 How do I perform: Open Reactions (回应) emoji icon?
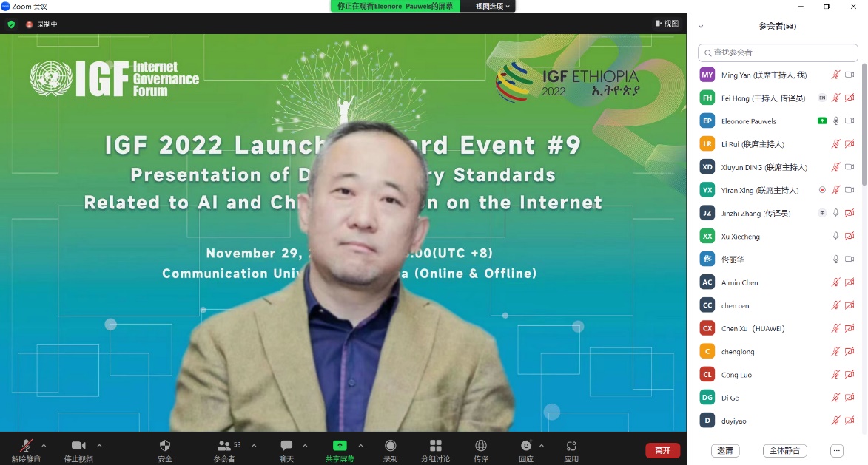(526, 446)
